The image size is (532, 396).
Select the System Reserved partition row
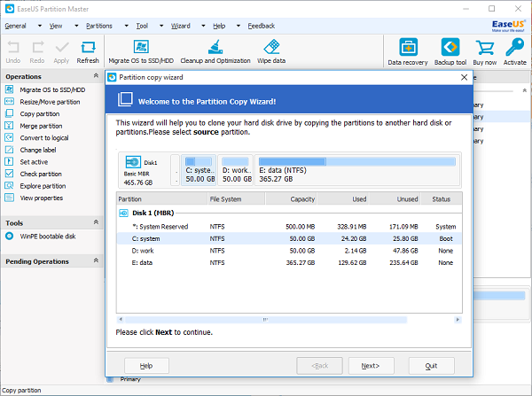point(289,227)
